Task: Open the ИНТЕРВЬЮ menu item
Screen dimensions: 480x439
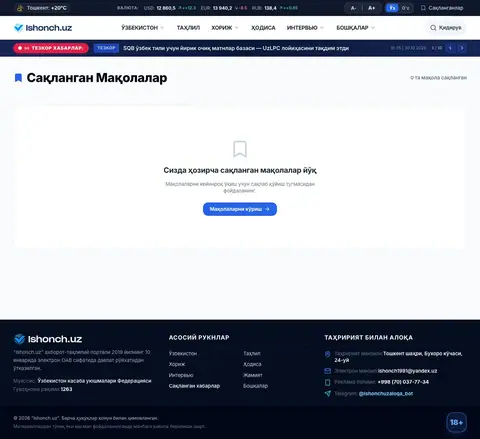Action: pos(302,28)
